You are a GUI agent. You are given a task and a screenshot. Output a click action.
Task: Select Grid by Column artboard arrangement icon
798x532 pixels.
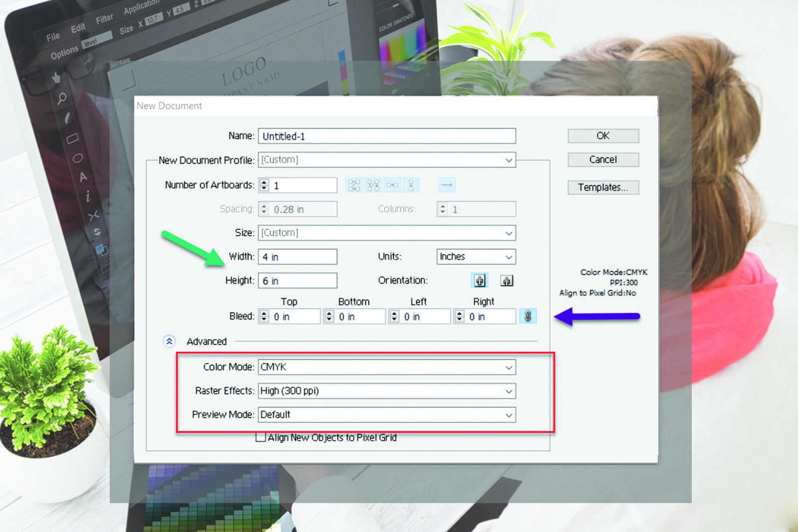373,185
